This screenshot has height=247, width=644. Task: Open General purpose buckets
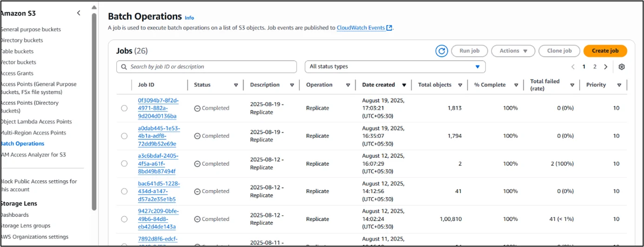click(x=31, y=29)
